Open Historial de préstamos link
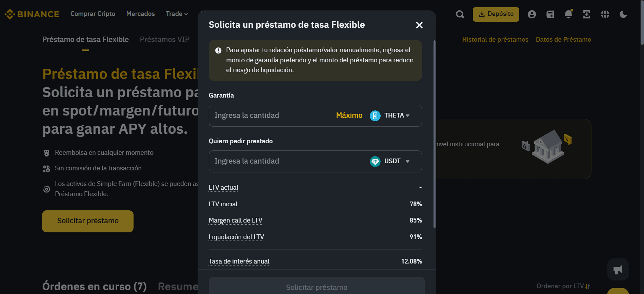This screenshot has width=644, height=294. coord(495,40)
